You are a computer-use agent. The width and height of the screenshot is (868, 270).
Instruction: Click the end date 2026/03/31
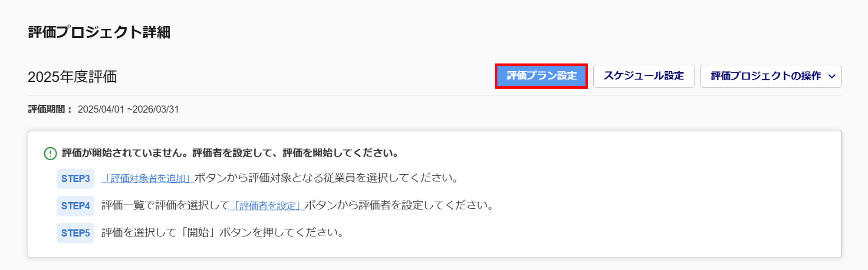tap(155, 109)
